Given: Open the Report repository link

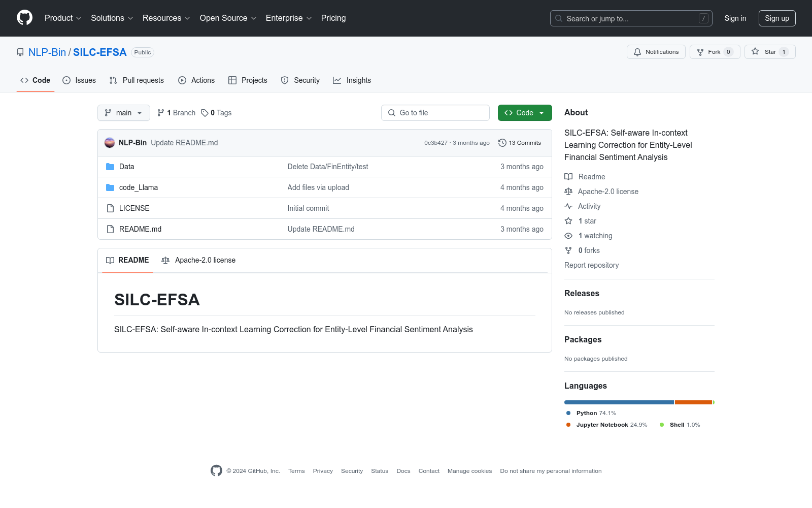Looking at the screenshot, I should click(592, 265).
